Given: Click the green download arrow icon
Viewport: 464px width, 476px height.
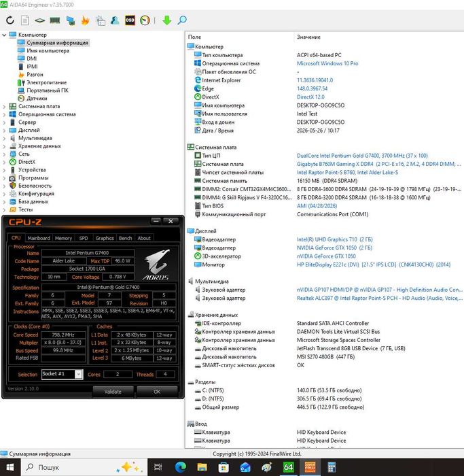Looking at the screenshot, I should [167, 20].
